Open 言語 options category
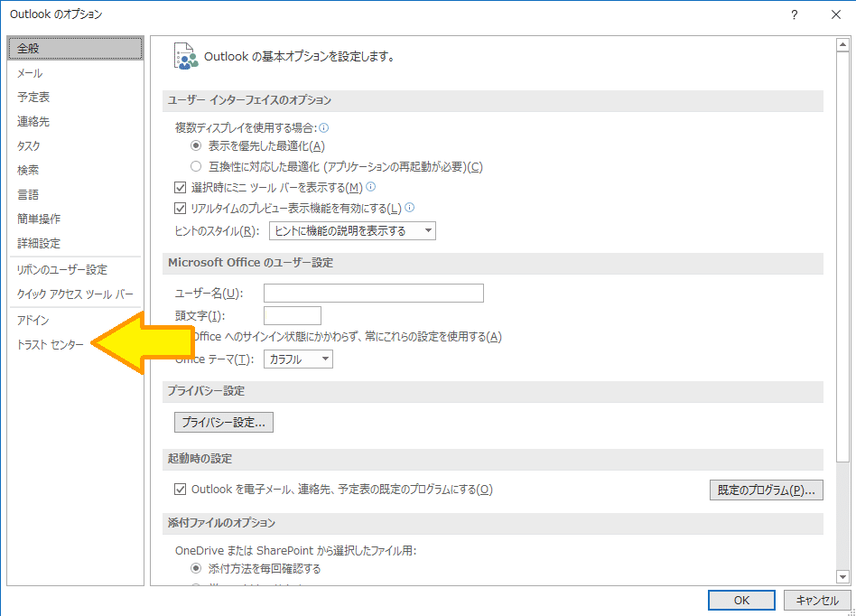Image resolution: width=856 pixels, height=616 pixels. 75,194
